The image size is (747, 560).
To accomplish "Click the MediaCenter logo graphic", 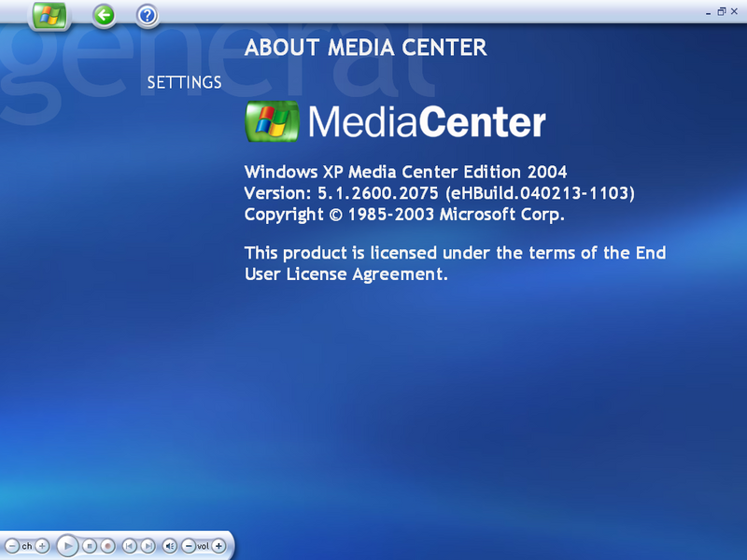I will point(395,122).
